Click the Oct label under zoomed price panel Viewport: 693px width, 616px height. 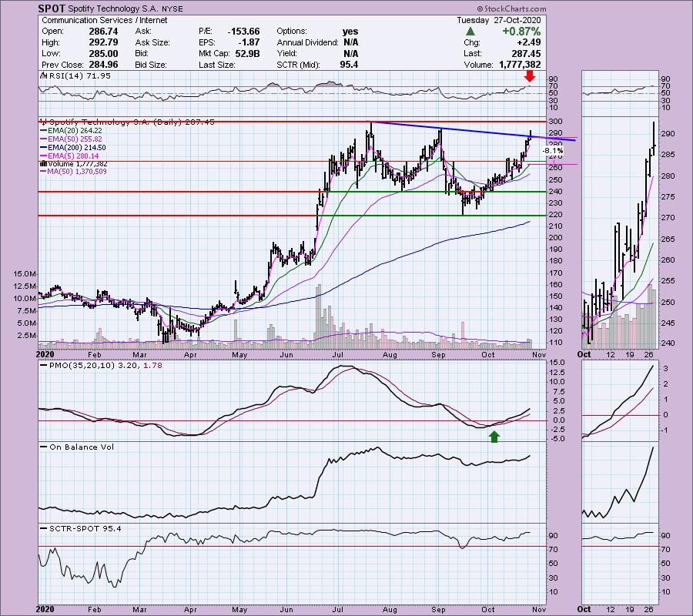pos(584,355)
